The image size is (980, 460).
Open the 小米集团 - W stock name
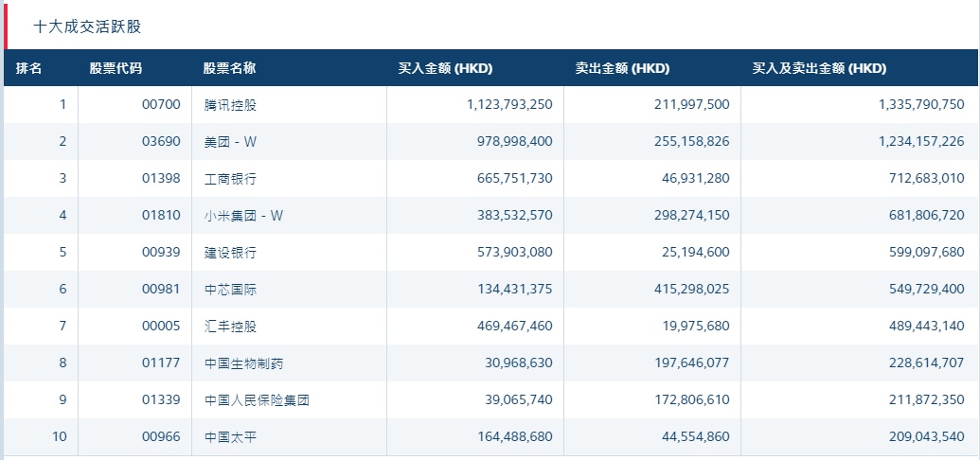click(243, 216)
